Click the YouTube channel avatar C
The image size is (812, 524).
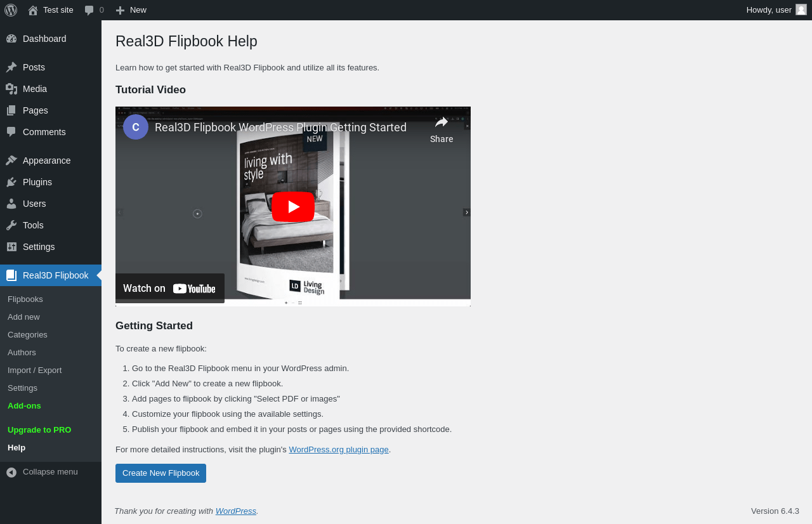pyautogui.click(x=136, y=127)
